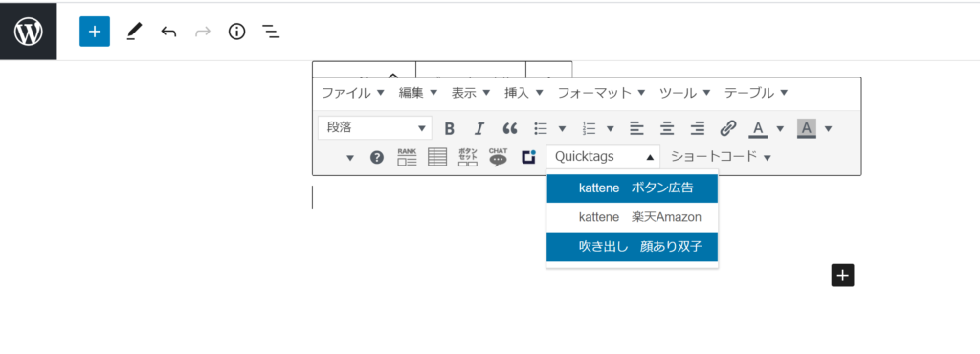Open the blue block inserter plus button

coord(95,32)
